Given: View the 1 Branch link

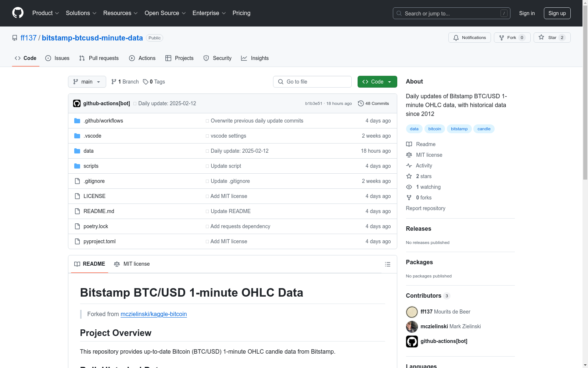Looking at the screenshot, I should pyautogui.click(x=125, y=82).
